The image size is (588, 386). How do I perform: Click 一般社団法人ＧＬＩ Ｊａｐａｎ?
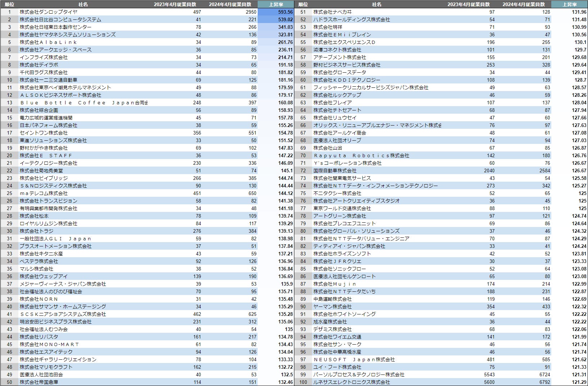coord(56,239)
